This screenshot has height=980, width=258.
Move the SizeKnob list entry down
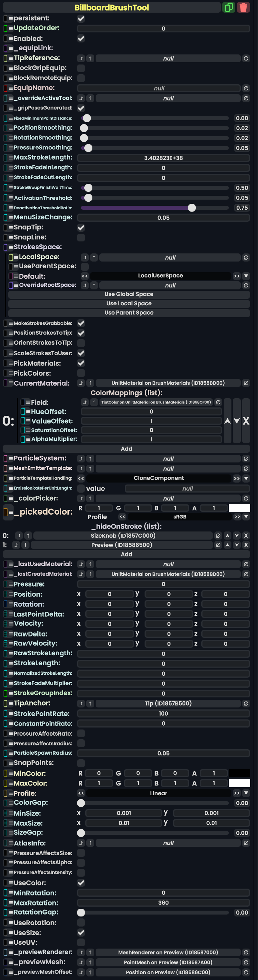pos(237,536)
